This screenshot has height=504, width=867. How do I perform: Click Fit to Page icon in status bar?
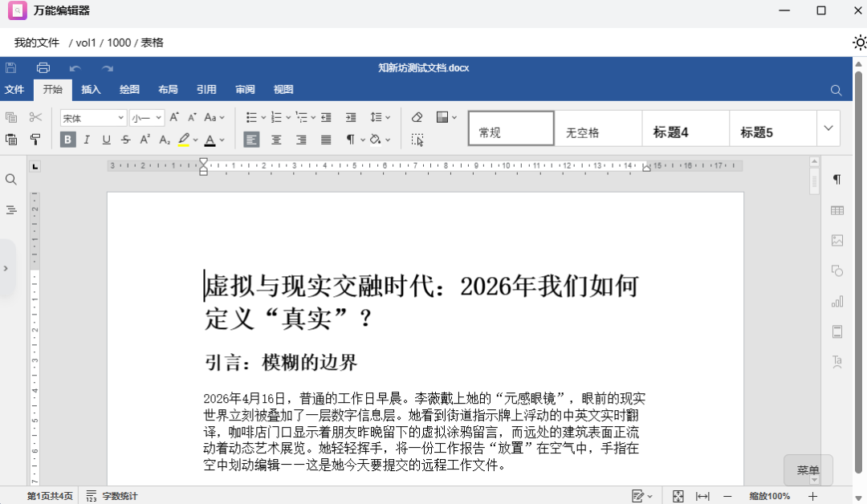click(678, 496)
